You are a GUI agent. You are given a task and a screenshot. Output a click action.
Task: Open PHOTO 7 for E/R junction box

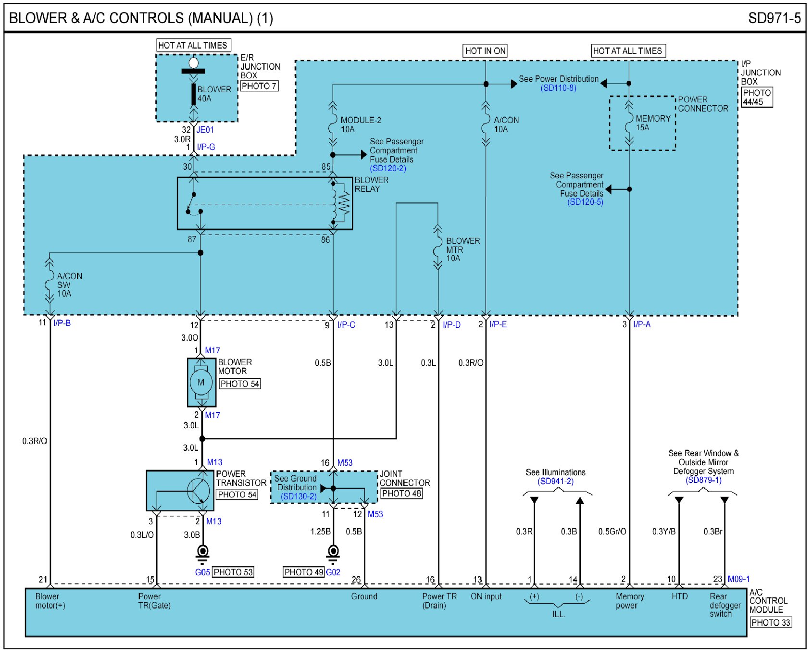(x=259, y=86)
